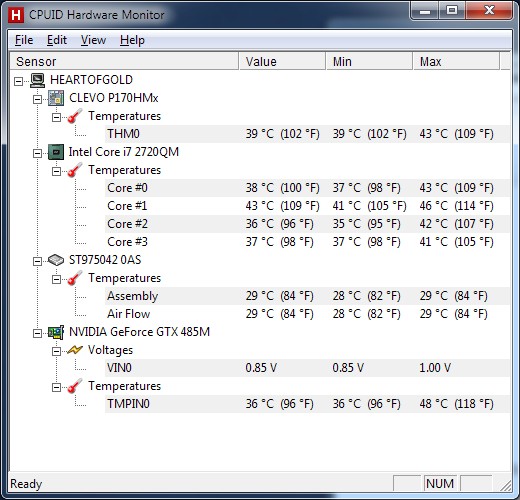
Task: Select the TMPIN0 sensor row
Action: [307, 404]
